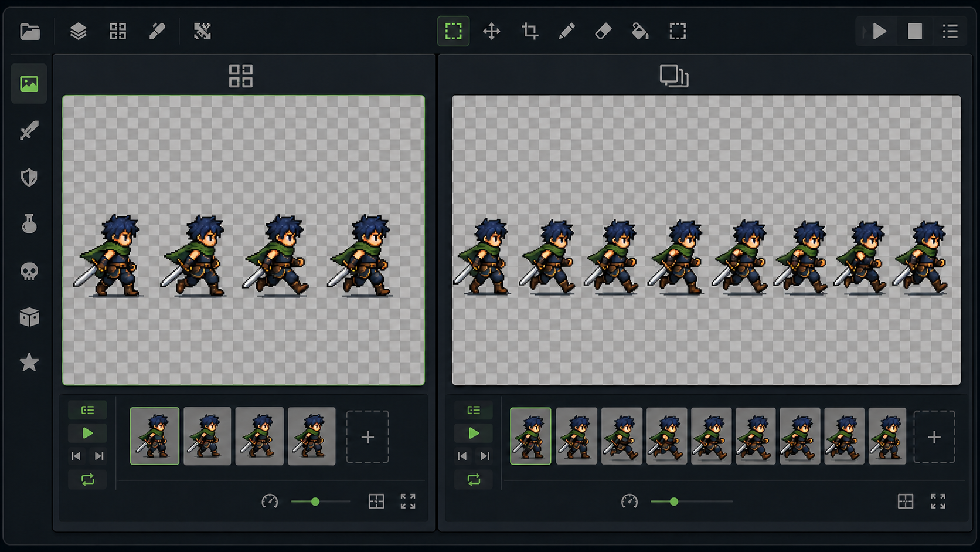Image resolution: width=980 pixels, height=552 pixels.
Task: Click the sprite grid icon above left canvas
Action: 241,76
